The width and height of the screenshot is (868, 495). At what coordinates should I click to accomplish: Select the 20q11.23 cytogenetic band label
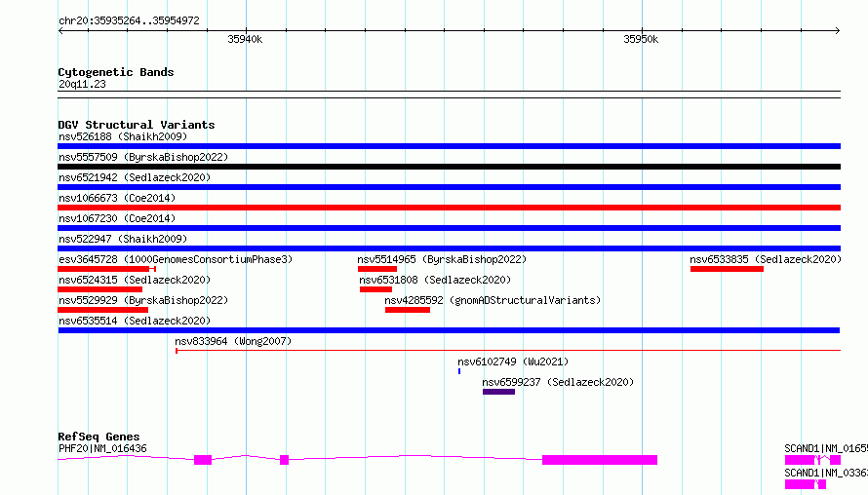[82, 84]
